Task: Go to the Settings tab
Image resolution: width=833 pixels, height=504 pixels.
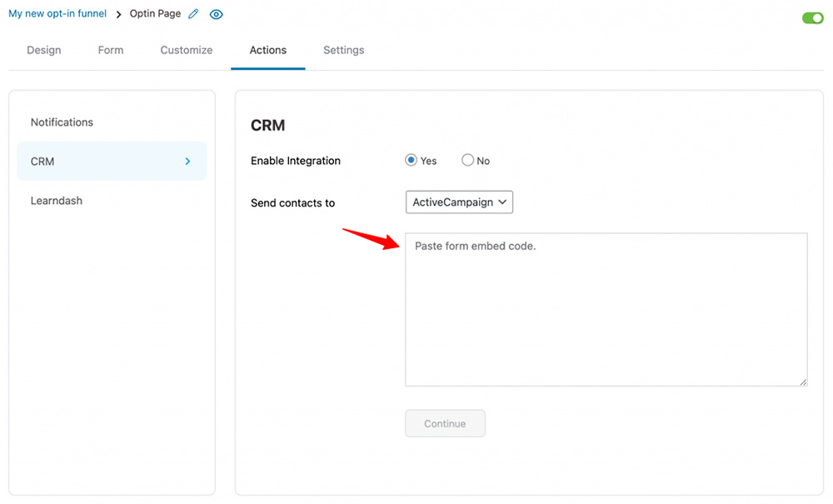Action: click(344, 50)
